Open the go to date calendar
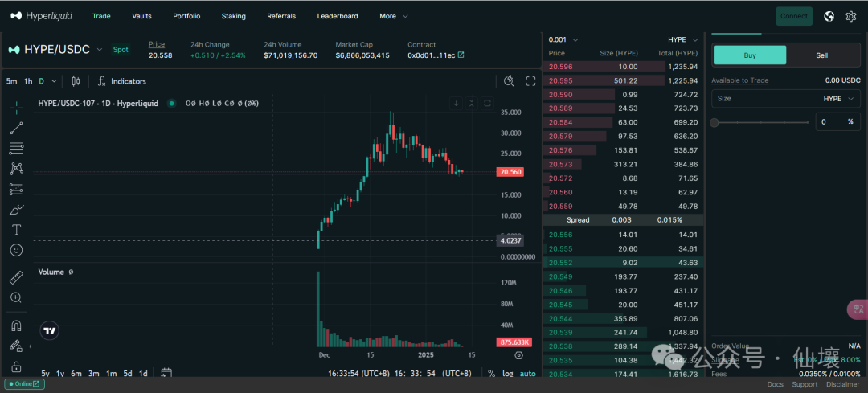The width and height of the screenshot is (868, 393). point(166,374)
